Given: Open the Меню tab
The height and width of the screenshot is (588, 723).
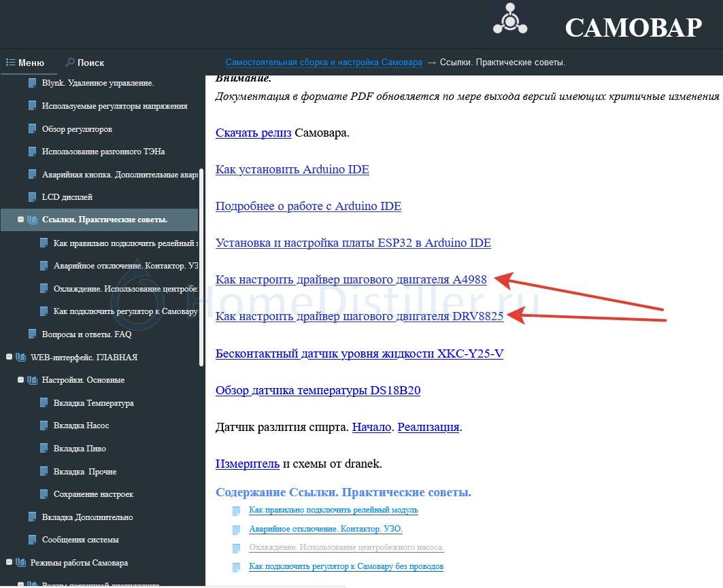Looking at the screenshot, I should point(25,63).
